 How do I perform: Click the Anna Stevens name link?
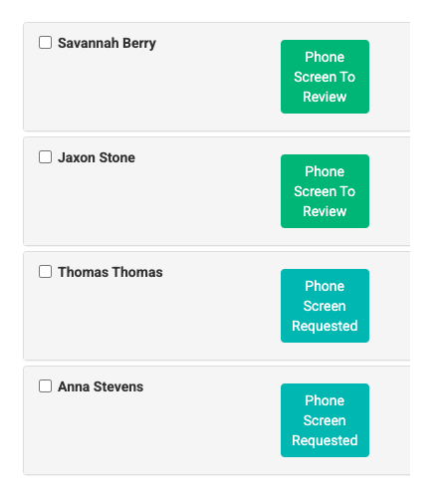pyautogui.click(x=101, y=386)
